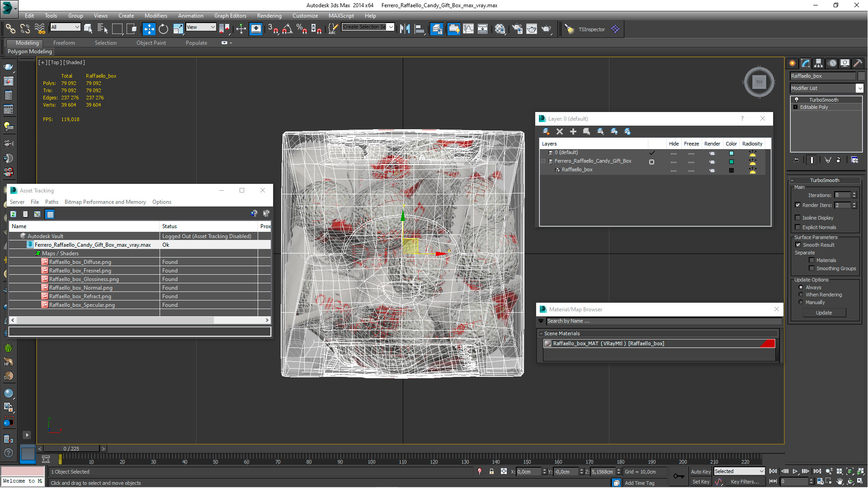Click Refresh icon in Asset Tracking
The width and height of the screenshot is (868, 488).
[x=13, y=214]
